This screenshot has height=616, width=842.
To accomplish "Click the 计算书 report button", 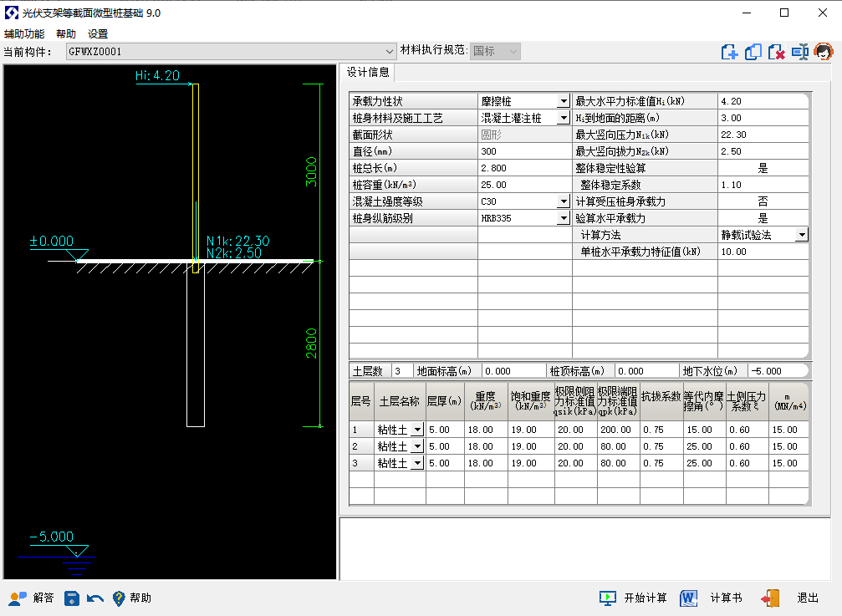I will (711, 598).
